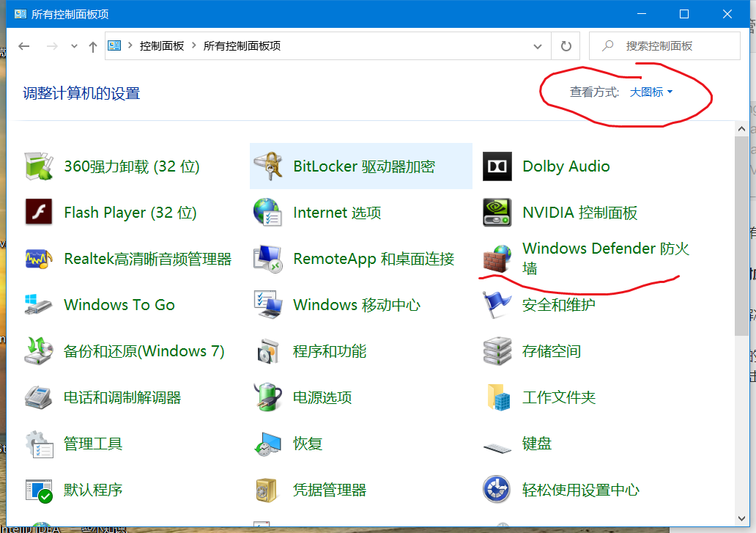Open the Internet 选项 link
Screen dimensions: 756x533
coord(337,212)
